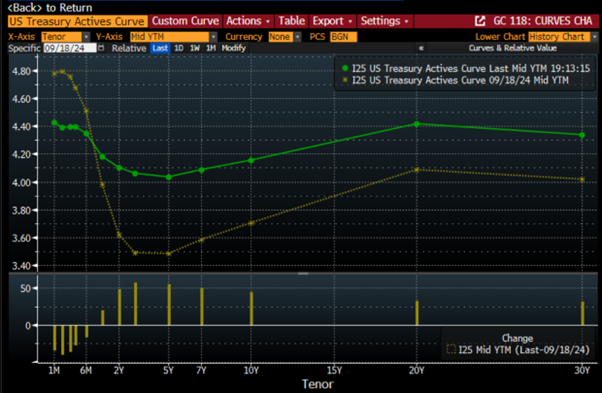Click the yellow legend marker for the 09/18/24 curve
This screenshot has width=602, height=393.
[x=345, y=80]
